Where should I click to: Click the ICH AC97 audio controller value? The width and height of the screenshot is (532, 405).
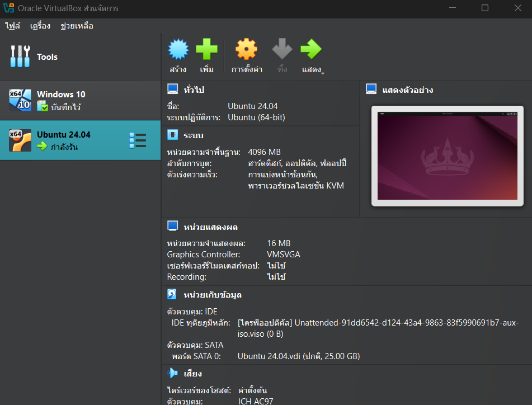coord(256,401)
